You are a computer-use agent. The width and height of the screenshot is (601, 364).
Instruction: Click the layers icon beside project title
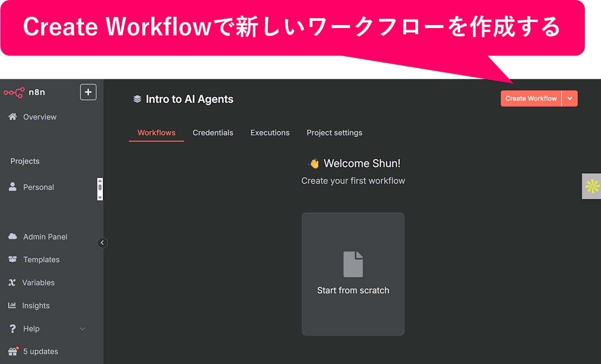(137, 99)
